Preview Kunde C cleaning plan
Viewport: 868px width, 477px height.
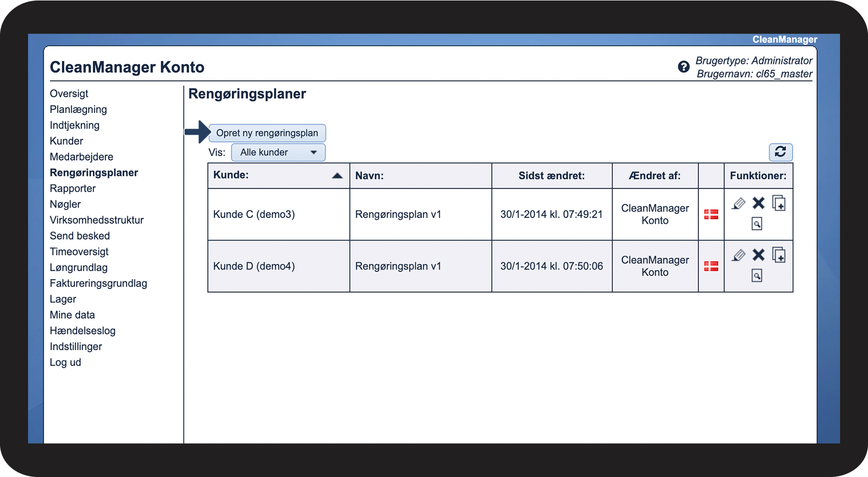[x=757, y=224]
